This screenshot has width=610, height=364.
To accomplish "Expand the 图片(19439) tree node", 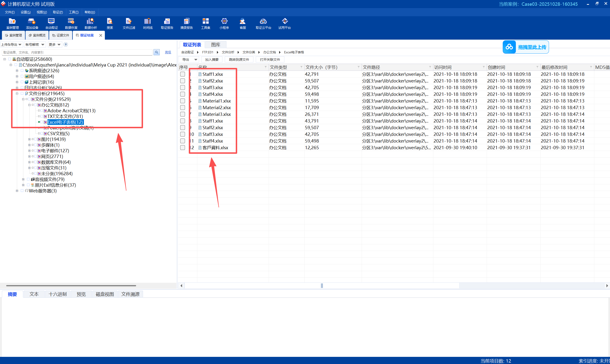I will (29, 139).
